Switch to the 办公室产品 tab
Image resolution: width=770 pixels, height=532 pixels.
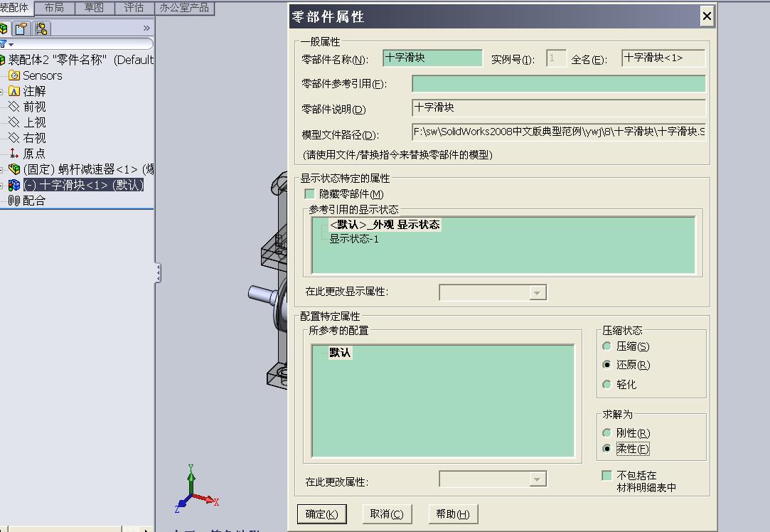[x=184, y=8]
